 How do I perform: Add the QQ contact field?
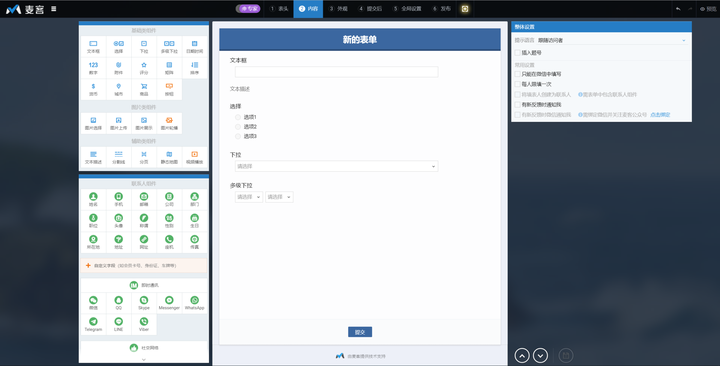(118, 303)
